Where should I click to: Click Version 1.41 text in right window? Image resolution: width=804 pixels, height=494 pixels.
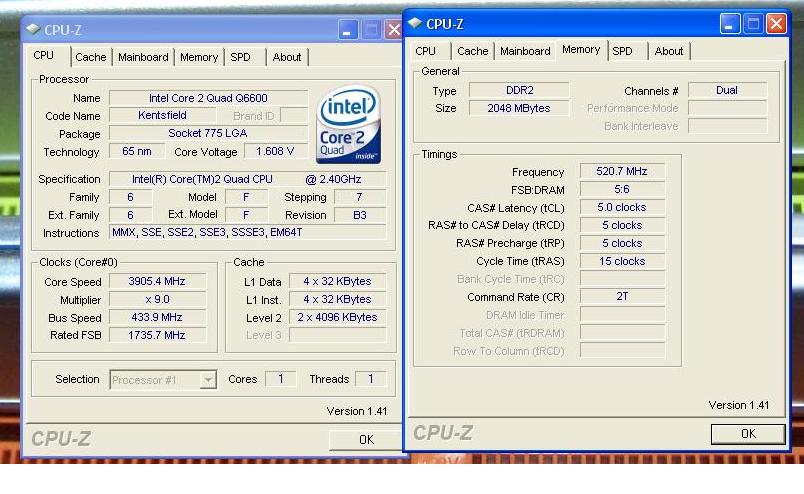point(738,405)
